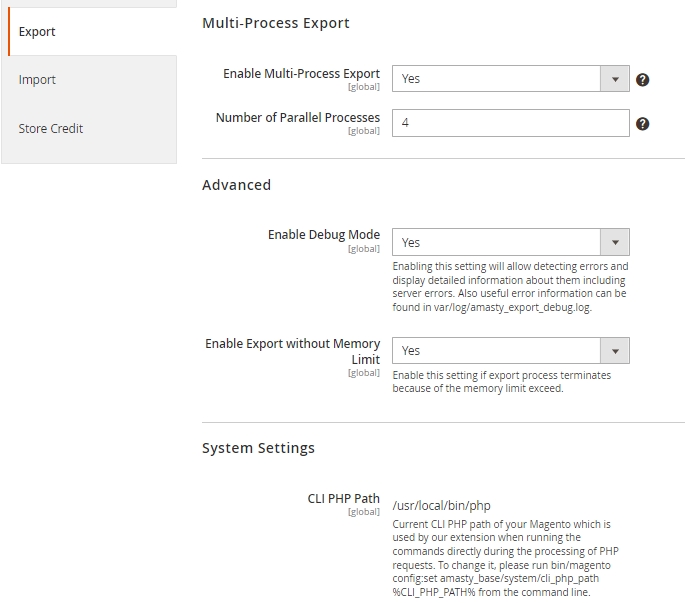Click the Enable Export without Memory Limit label

[293, 351]
